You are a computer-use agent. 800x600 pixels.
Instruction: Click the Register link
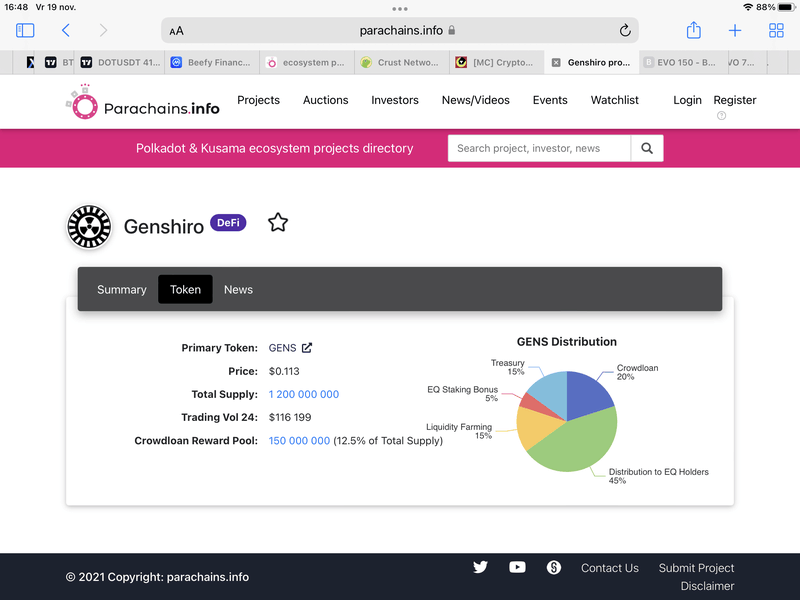pos(735,100)
